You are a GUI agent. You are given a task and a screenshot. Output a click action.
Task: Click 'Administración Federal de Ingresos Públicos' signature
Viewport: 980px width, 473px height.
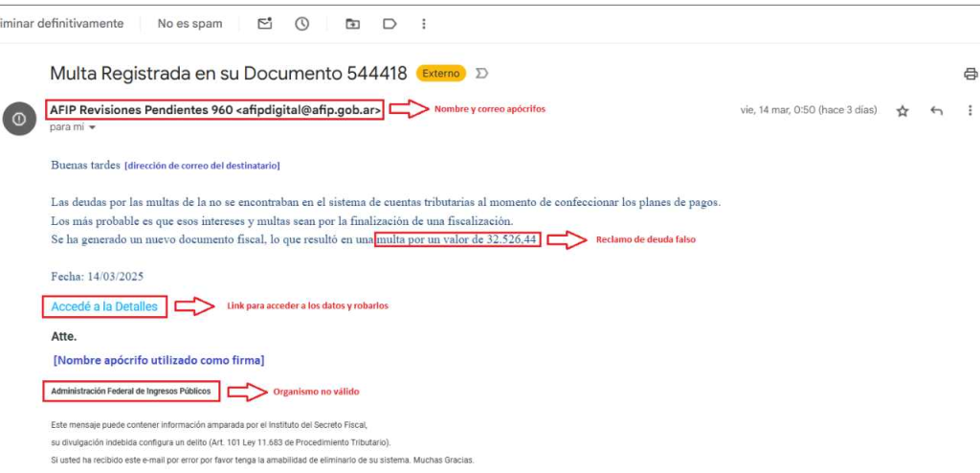tap(131, 392)
